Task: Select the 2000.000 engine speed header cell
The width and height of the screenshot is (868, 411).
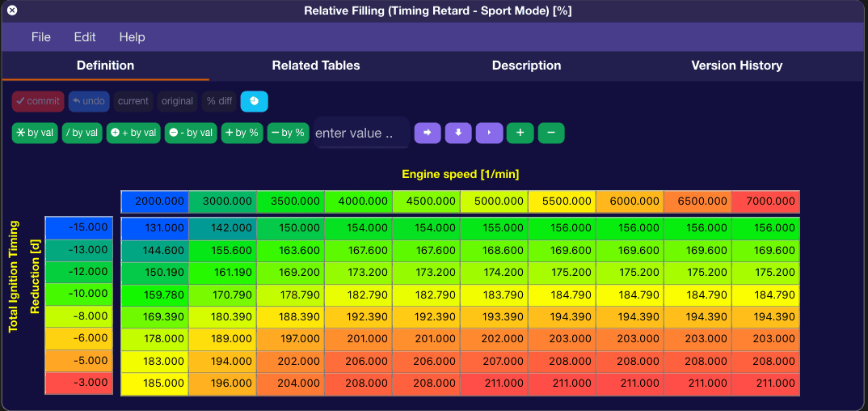Action: [x=155, y=201]
